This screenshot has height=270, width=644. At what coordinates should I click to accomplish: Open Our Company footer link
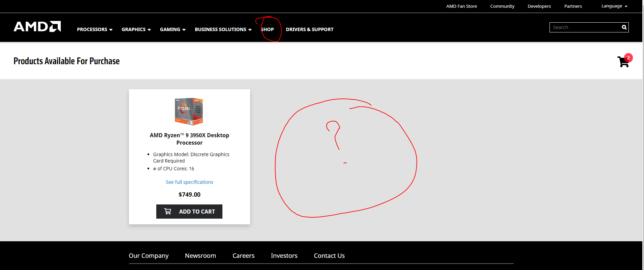pyautogui.click(x=149, y=256)
